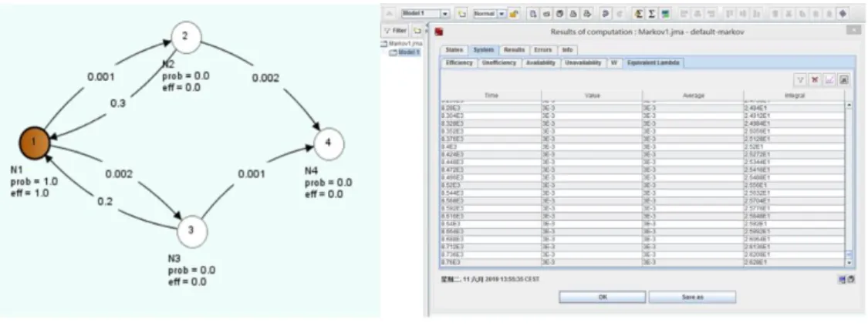This screenshot has height=326, width=868.
Task: Click 0.001 label between nodes 1 and 2
Action: tap(101, 77)
